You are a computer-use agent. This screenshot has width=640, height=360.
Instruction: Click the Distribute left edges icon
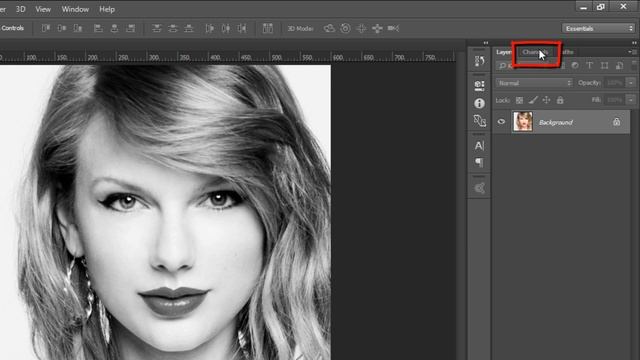coord(209,28)
